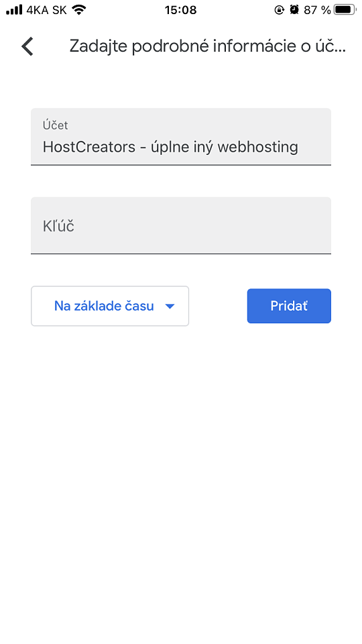
Task: Tap the 'Zadajte podrobné informácie' page title
Action: 208,46
